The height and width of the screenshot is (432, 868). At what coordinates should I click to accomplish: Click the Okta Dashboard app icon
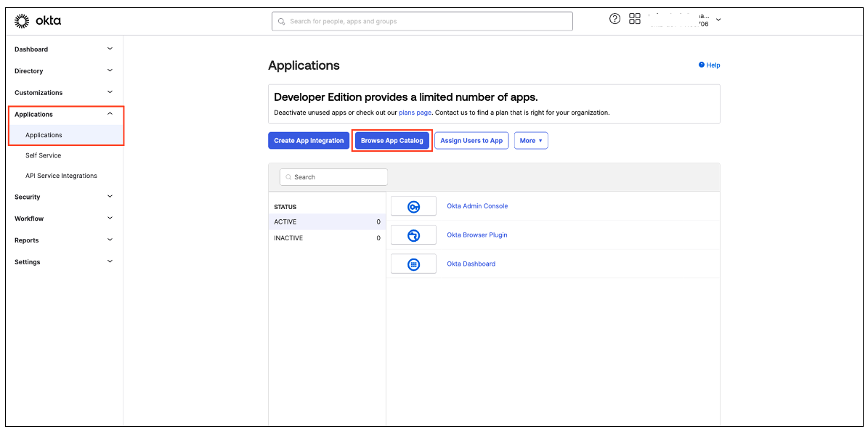click(413, 264)
